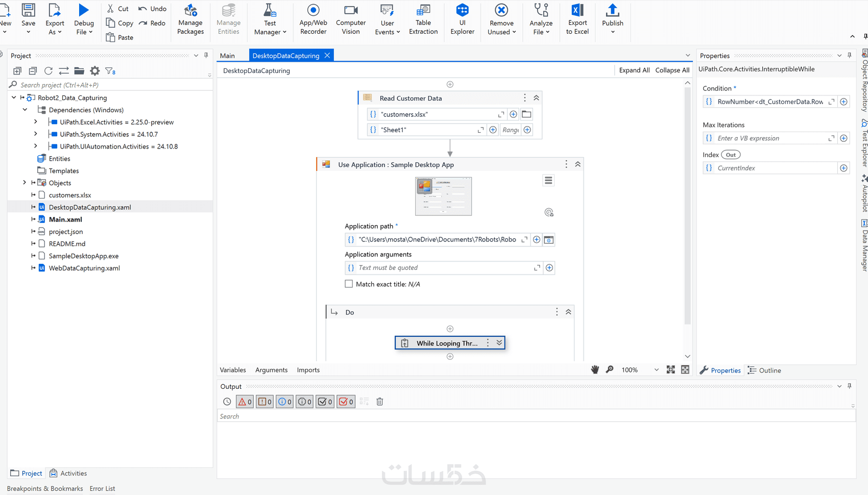Image resolution: width=868 pixels, height=495 pixels.
Task: Clear all Output panel messages
Action: point(380,402)
